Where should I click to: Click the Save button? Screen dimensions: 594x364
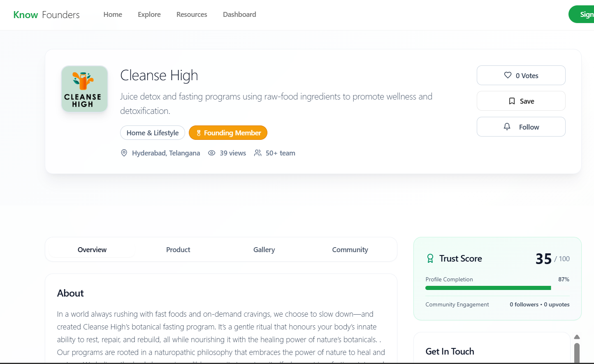coord(521,101)
